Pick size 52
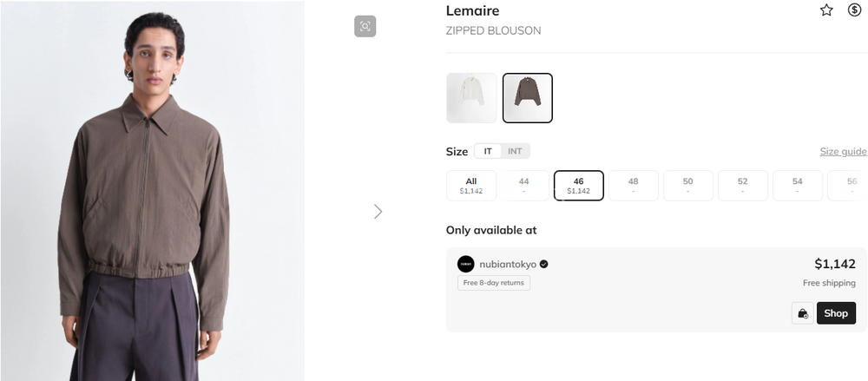This screenshot has height=381, width=868. pyautogui.click(x=742, y=185)
